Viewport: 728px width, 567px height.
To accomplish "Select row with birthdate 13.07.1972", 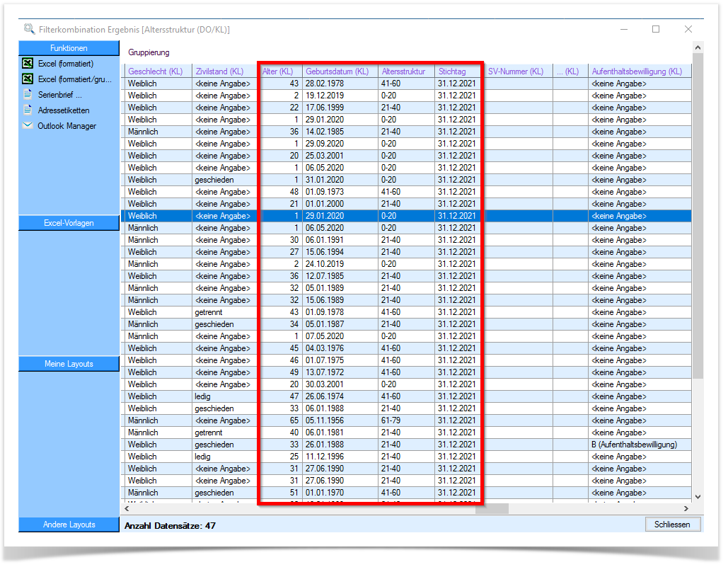I will (x=406, y=372).
